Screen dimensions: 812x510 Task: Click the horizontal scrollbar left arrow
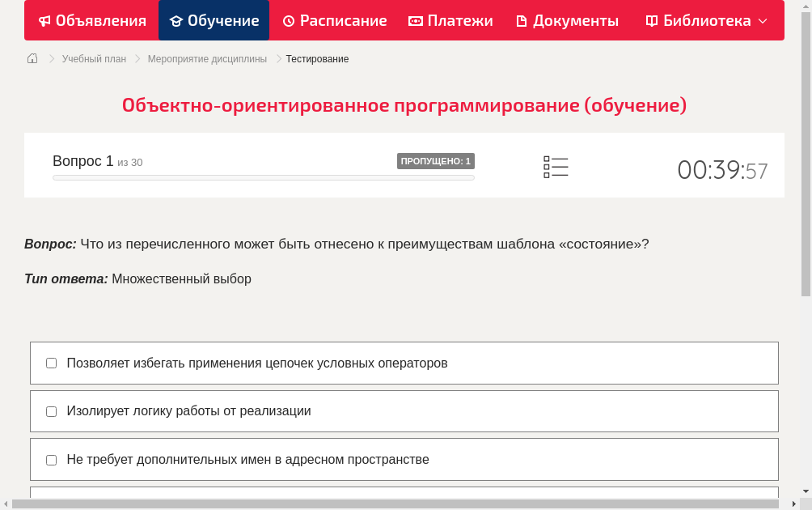pyautogui.click(x=5, y=505)
